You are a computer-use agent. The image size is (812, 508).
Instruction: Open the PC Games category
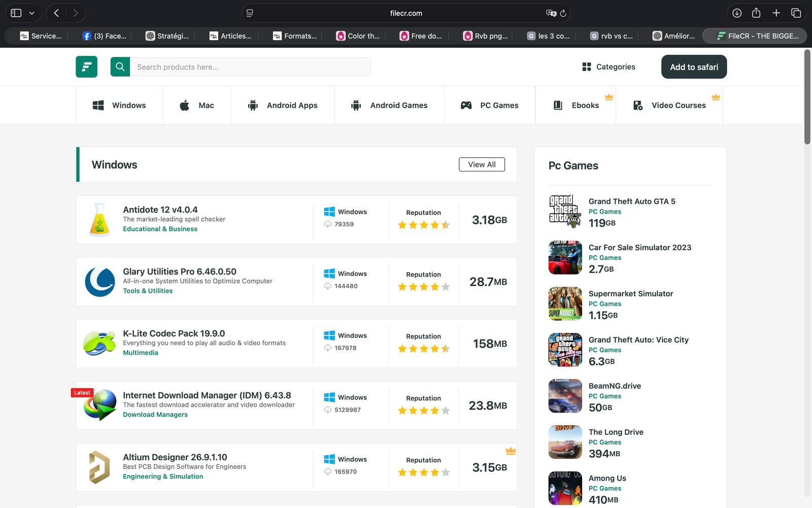point(490,105)
